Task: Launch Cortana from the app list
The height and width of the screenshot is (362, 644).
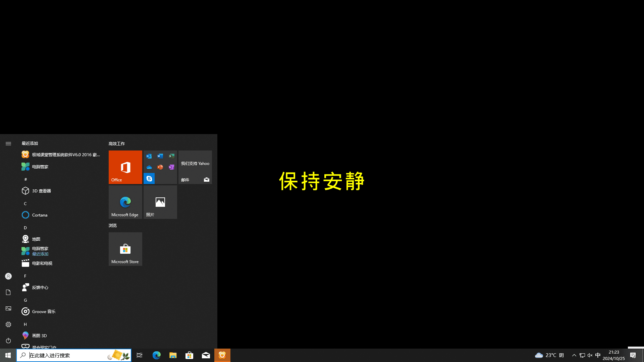Action: coord(61,215)
